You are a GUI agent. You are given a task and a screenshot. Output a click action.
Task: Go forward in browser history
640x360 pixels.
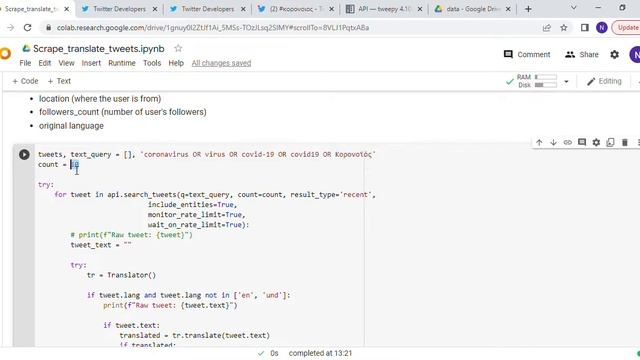tap(10, 28)
